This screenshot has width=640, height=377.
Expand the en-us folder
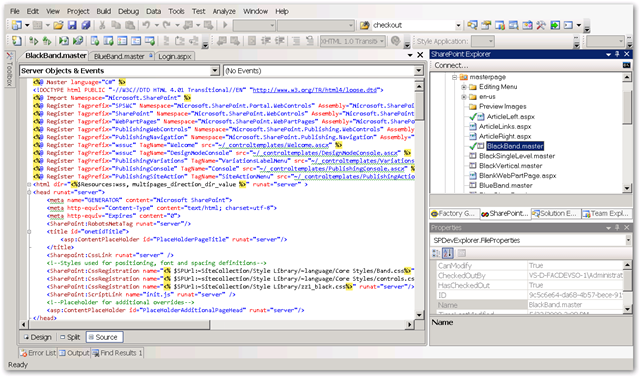464,97
